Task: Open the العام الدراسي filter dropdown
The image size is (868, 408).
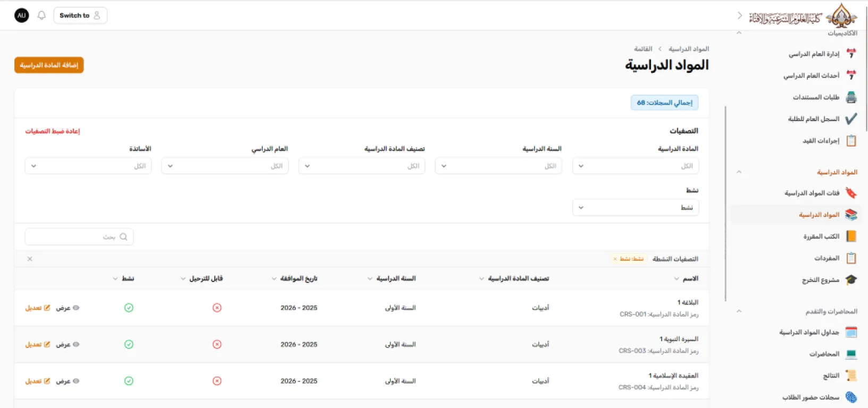Action: point(225,166)
